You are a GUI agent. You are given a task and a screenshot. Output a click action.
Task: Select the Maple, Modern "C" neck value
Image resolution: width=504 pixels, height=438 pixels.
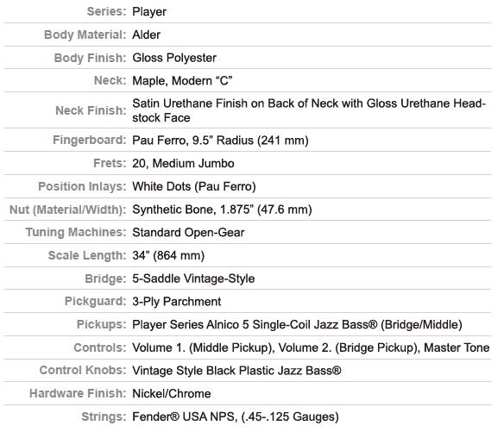tap(182, 80)
